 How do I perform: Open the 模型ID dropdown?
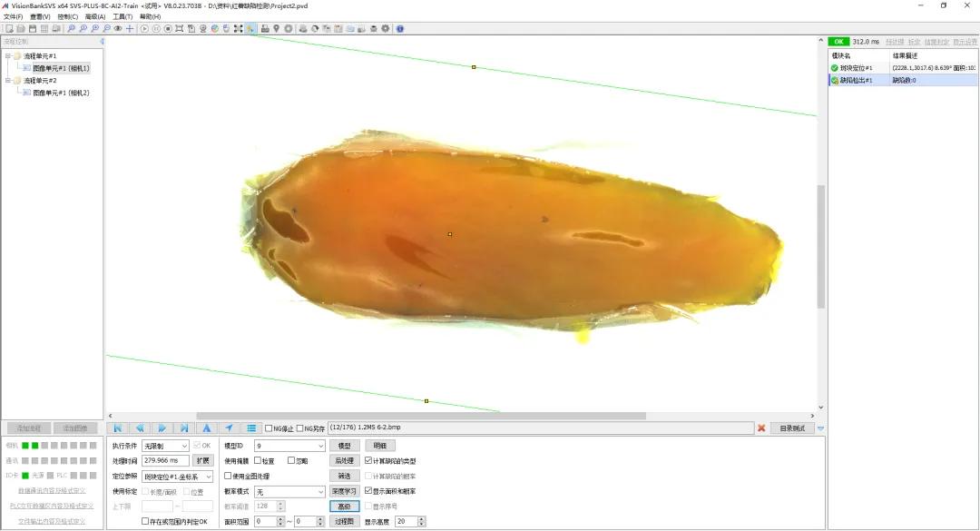[x=290, y=446]
